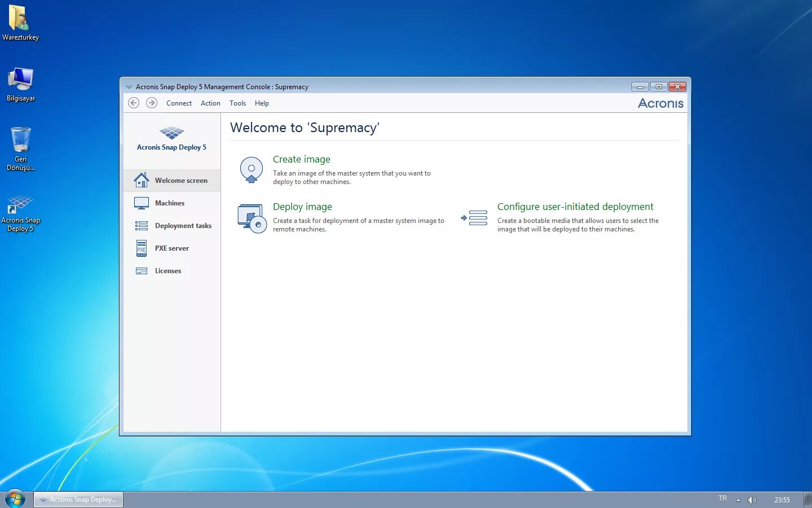812x508 pixels.
Task: Click the Create image disc icon
Action: pyautogui.click(x=251, y=170)
